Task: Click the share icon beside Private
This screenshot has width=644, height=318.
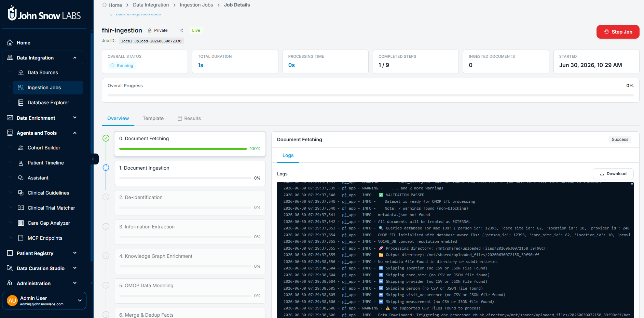Action: tap(181, 30)
